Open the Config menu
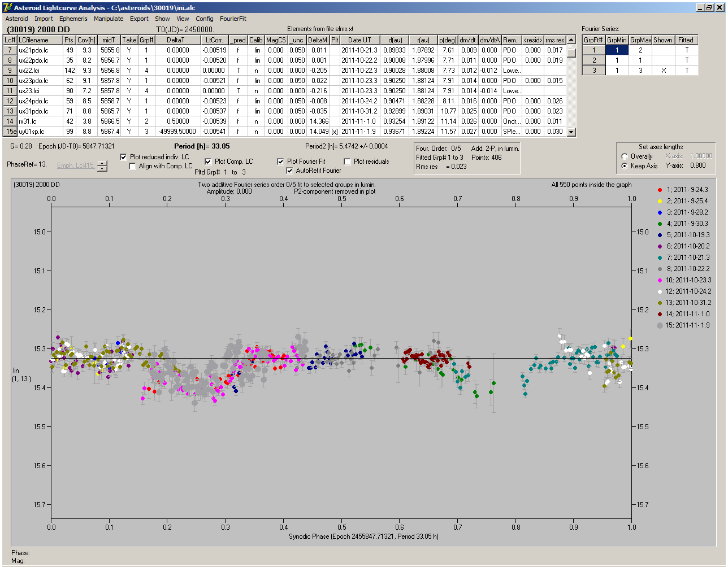The width and height of the screenshot is (728, 567). (x=205, y=19)
